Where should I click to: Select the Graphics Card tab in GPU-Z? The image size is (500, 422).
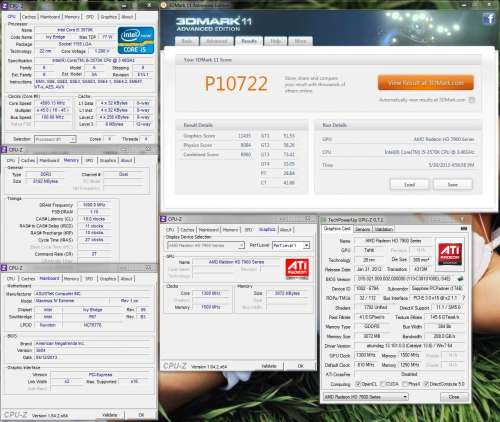337,229
